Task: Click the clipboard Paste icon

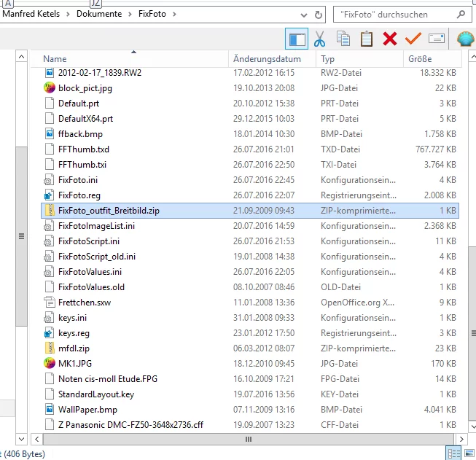Action: (x=367, y=39)
